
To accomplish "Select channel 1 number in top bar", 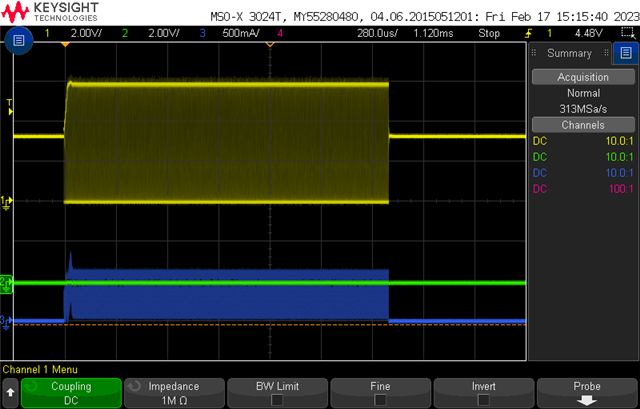I will pos(47,33).
